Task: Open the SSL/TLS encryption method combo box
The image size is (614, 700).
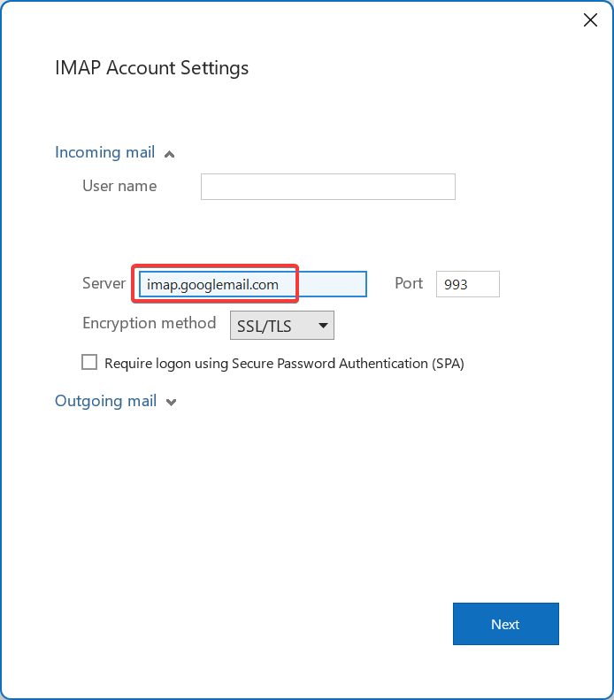Action: 282,326
